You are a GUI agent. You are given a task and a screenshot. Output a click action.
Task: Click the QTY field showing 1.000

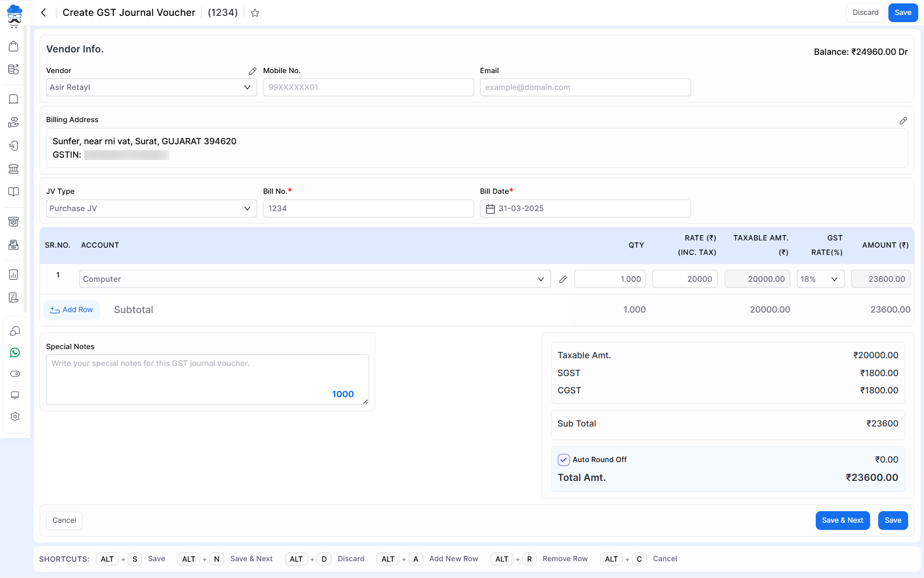610,279
